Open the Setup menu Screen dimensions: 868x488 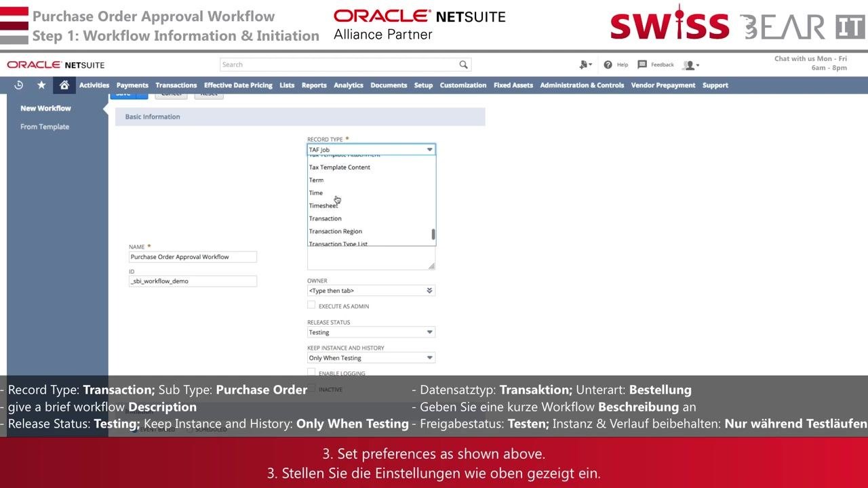[x=423, y=85]
